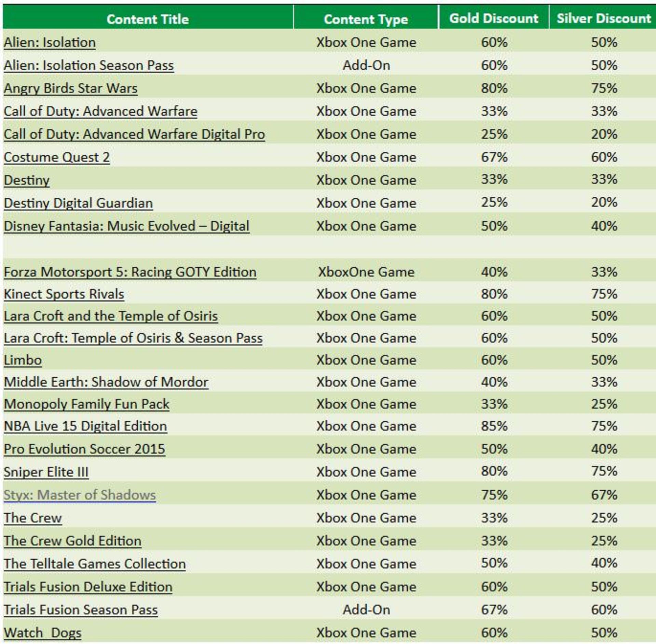The height and width of the screenshot is (644, 656).
Task: Select the 67% gold discount for Costume Quest 2
Action: (x=494, y=157)
